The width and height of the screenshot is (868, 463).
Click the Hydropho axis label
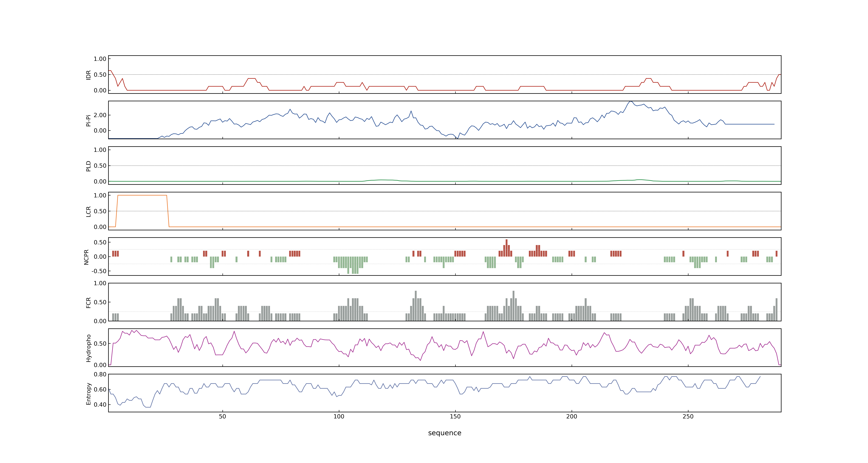[89, 348]
